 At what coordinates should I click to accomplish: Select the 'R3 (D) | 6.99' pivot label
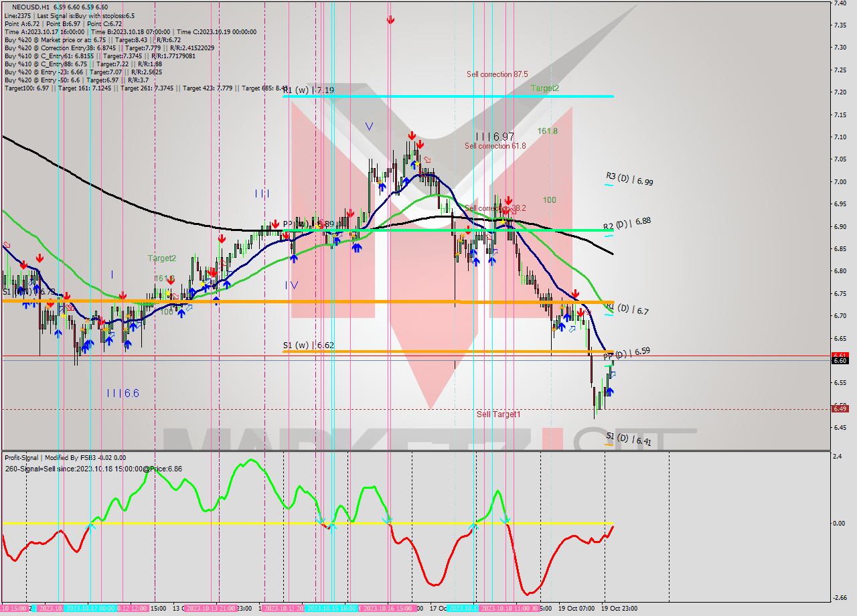point(629,179)
